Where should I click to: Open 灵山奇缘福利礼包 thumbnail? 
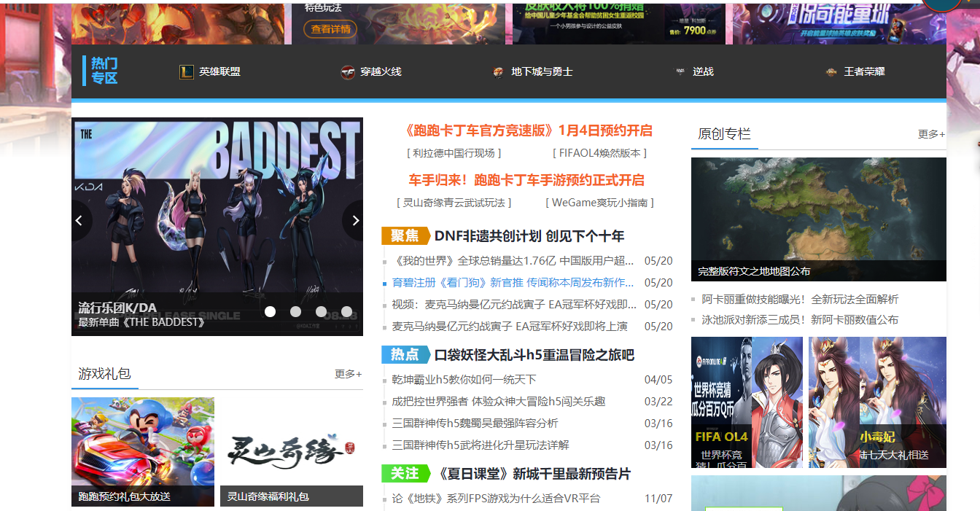pos(292,452)
